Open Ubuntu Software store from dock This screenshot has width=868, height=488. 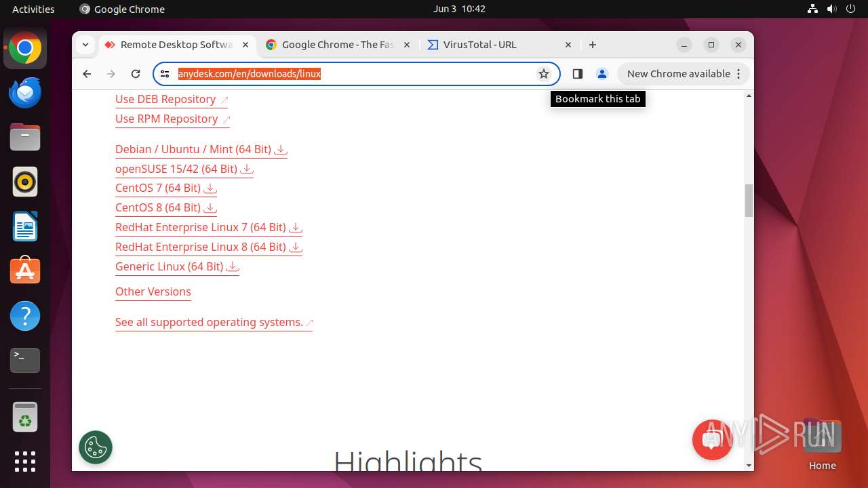click(25, 271)
